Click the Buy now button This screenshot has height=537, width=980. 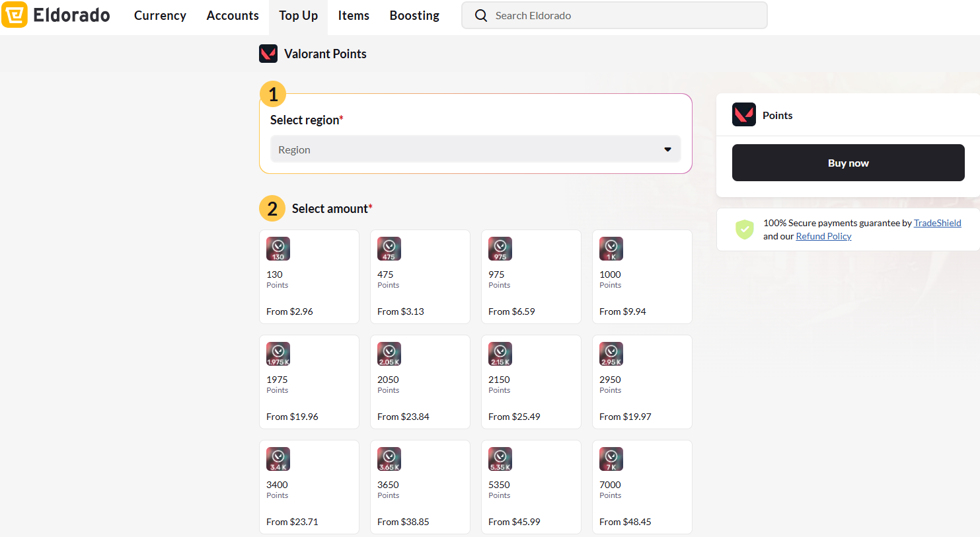point(848,163)
